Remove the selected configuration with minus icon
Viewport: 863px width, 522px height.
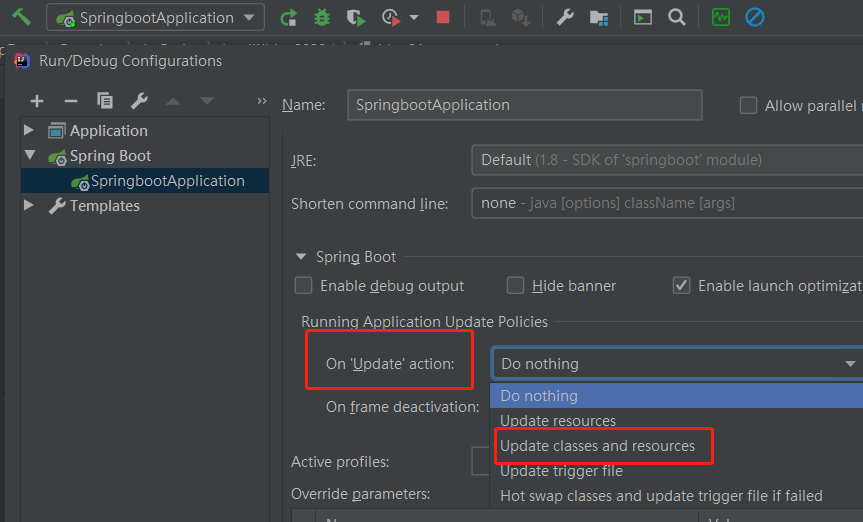[x=71, y=101]
